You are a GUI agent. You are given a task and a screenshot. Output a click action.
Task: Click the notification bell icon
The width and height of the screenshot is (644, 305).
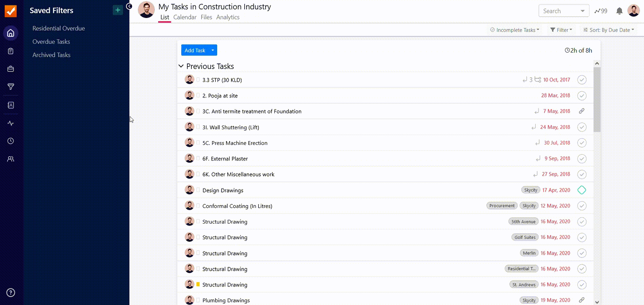(619, 11)
